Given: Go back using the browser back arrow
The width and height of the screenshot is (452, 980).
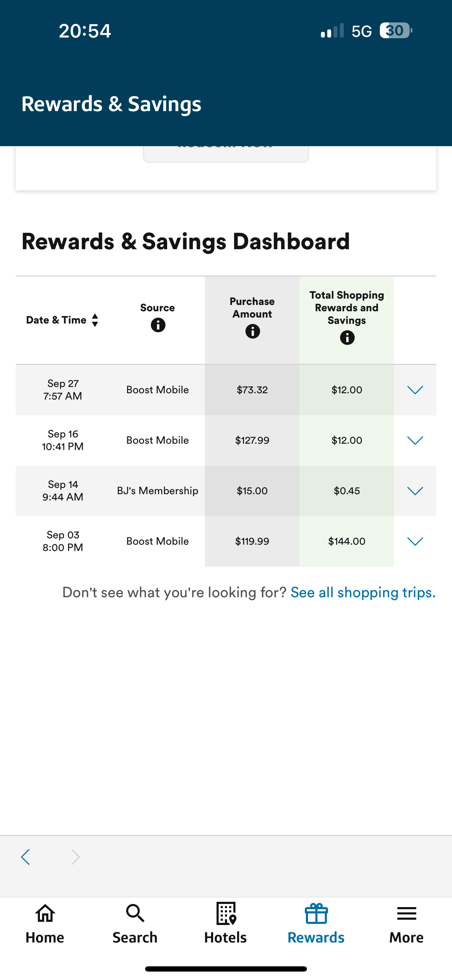Looking at the screenshot, I should (x=26, y=857).
